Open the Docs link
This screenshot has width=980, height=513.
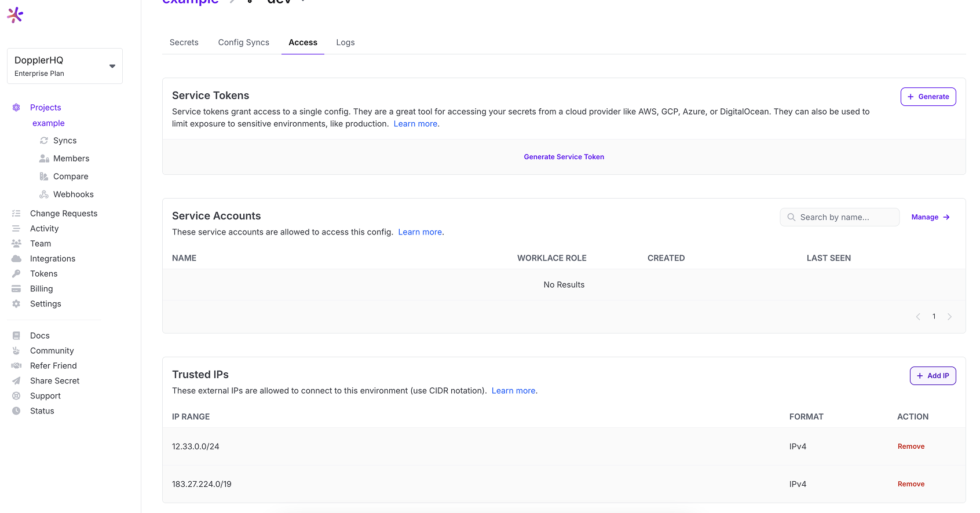(x=40, y=336)
